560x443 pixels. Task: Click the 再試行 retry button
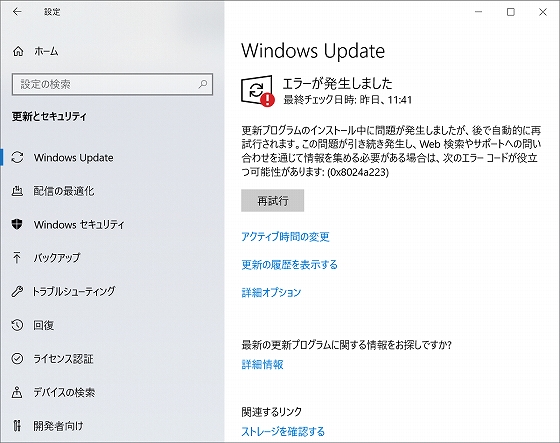pos(272,200)
